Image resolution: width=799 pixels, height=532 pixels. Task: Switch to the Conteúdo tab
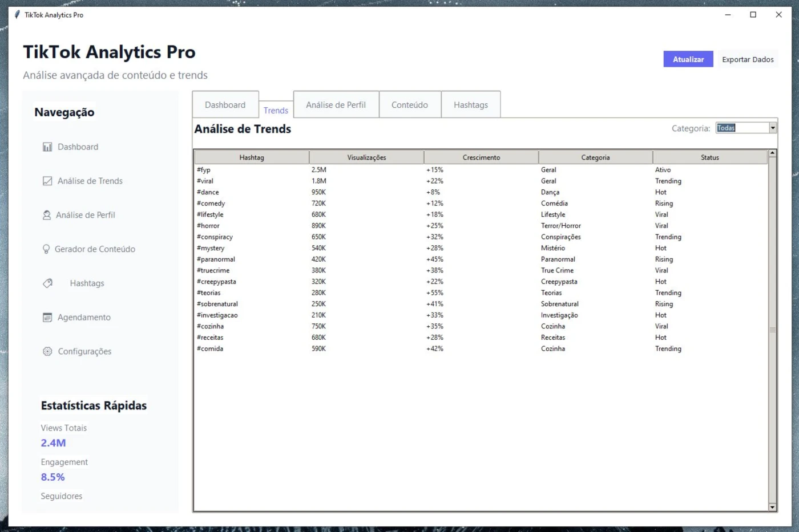[410, 105]
